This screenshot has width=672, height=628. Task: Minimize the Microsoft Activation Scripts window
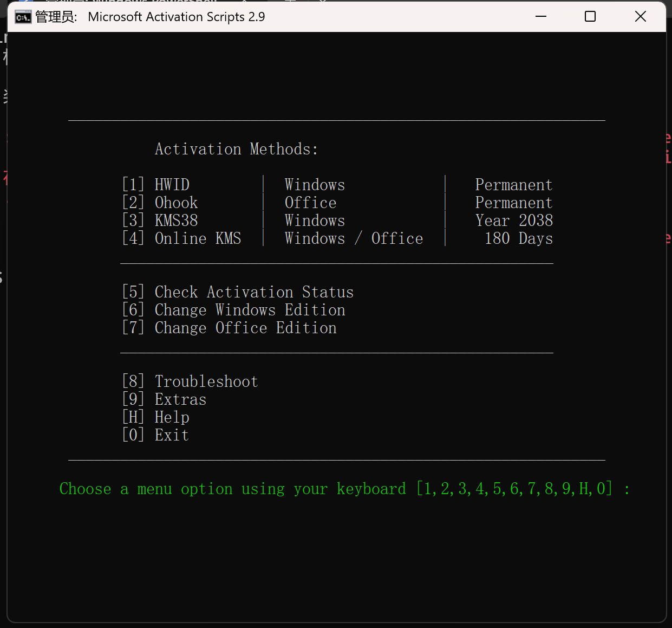pos(541,16)
